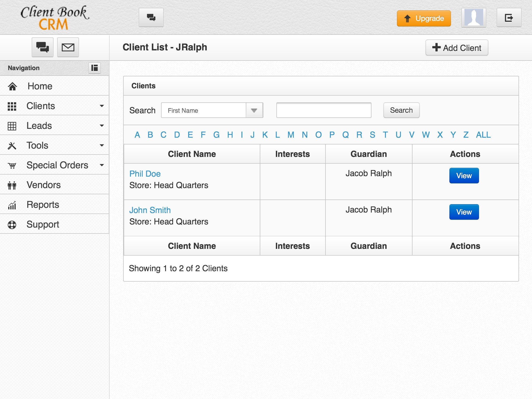532x399 pixels.
Task: Click Phil Doe's guardian 'Jacob Ralph'
Action: (369, 173)
